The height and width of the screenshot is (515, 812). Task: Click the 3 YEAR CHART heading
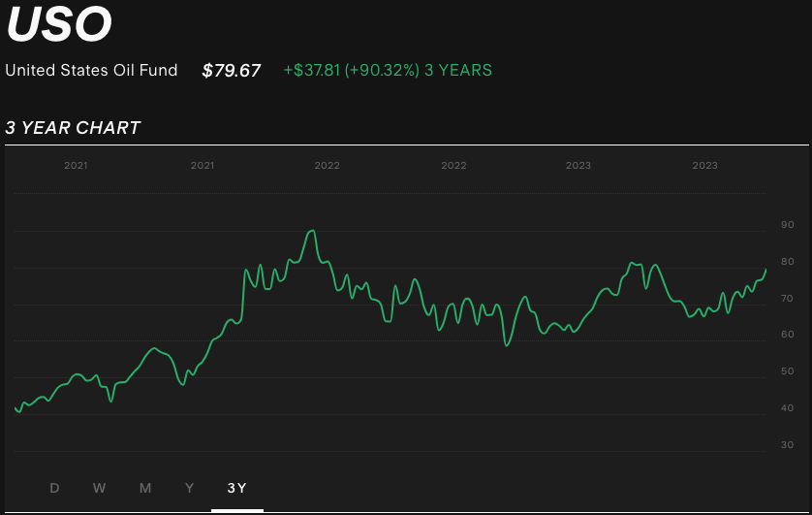pyautogui.click(x=73, y=127)
